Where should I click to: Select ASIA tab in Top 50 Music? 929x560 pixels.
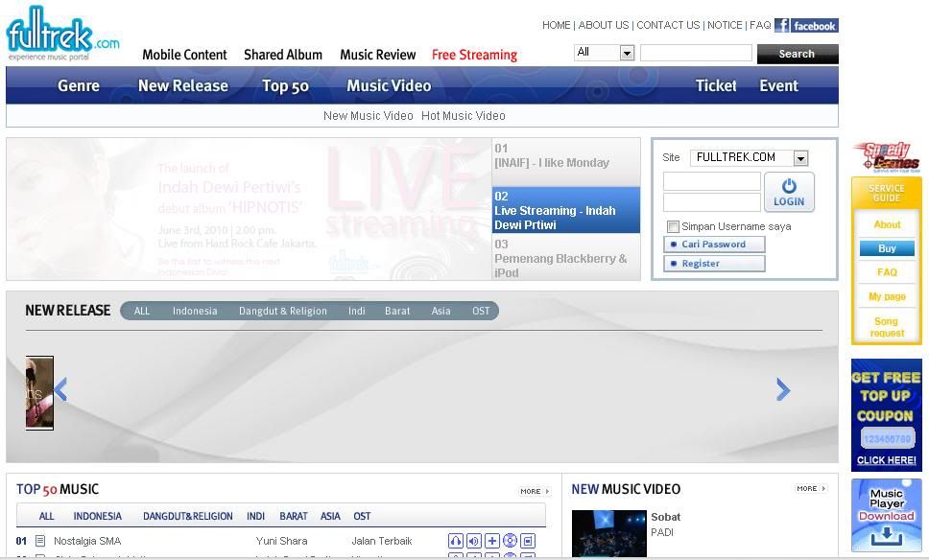point(330,516)
